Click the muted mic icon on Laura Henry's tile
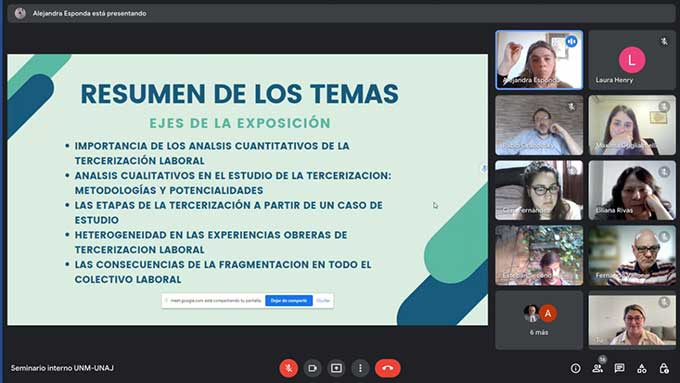The height and width of the screenshot is (383, 680). point(664,42)
